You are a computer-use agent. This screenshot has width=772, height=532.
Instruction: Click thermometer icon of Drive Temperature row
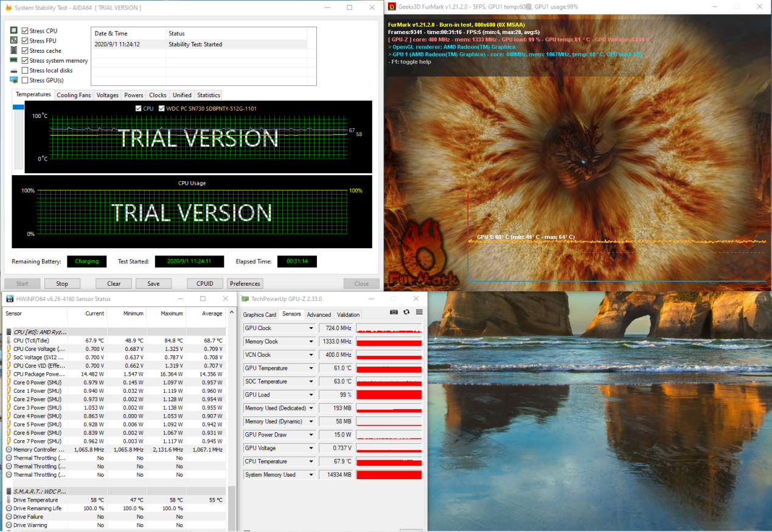click(x=9, y=500)
